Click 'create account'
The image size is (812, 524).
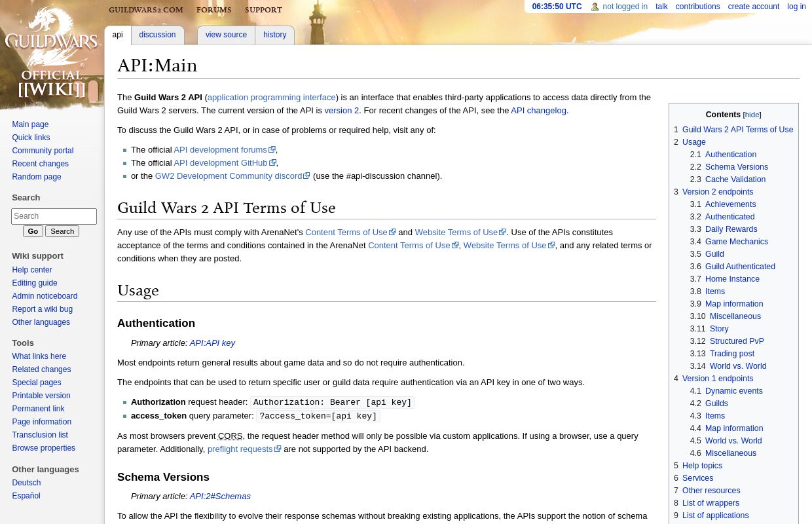pos(754,7)
